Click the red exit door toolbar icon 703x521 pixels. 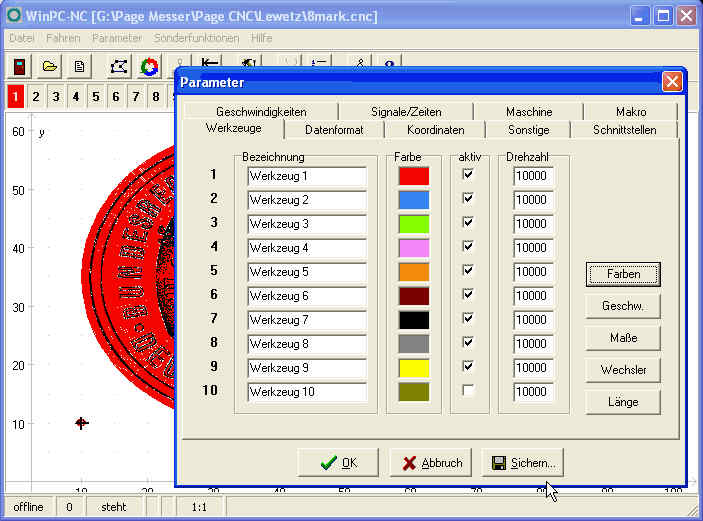tap(19, 66)
